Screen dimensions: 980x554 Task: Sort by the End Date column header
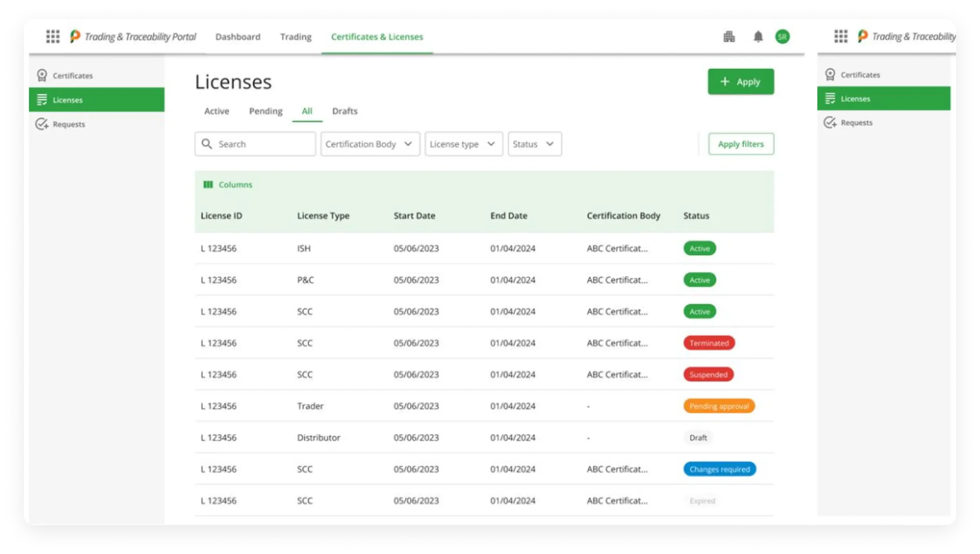pyautogui.click(x=509, y=215)
